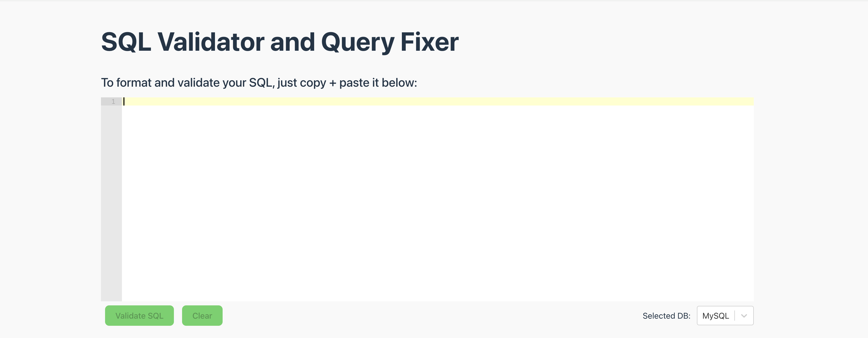The height and width of the screenshot is (338, 868).
Task: Place the cursor at the blinking text caret
Action: click(124, 101)
